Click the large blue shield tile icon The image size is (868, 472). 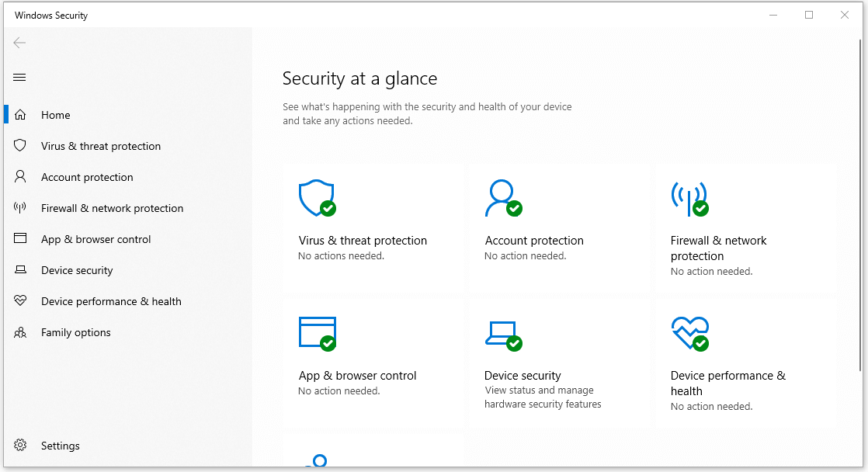(318, 198)
